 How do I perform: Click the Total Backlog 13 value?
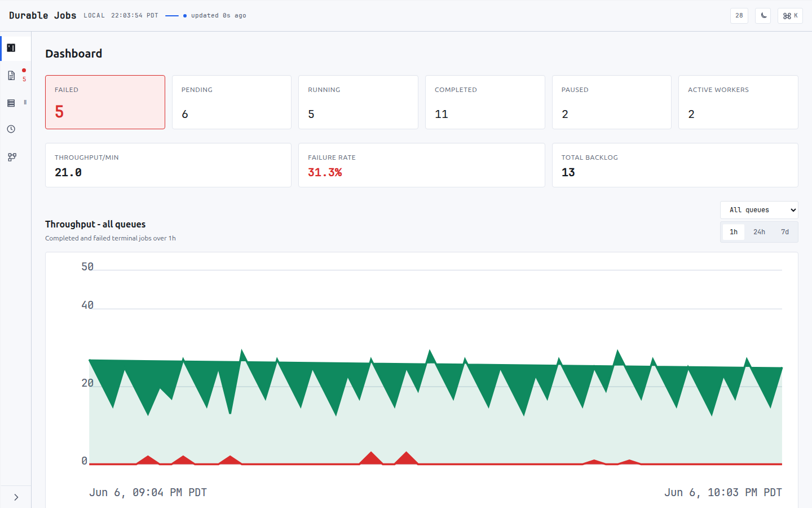(568, 172)
